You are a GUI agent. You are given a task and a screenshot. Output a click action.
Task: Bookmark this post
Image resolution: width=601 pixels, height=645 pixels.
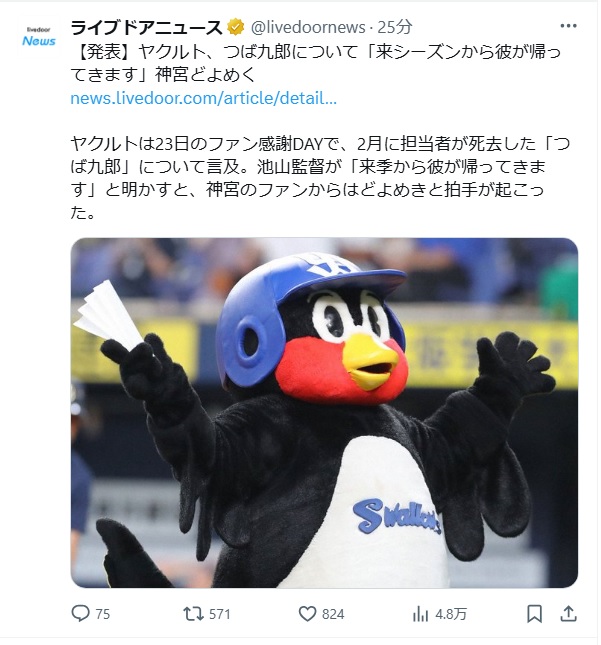(x=534, y=614)
